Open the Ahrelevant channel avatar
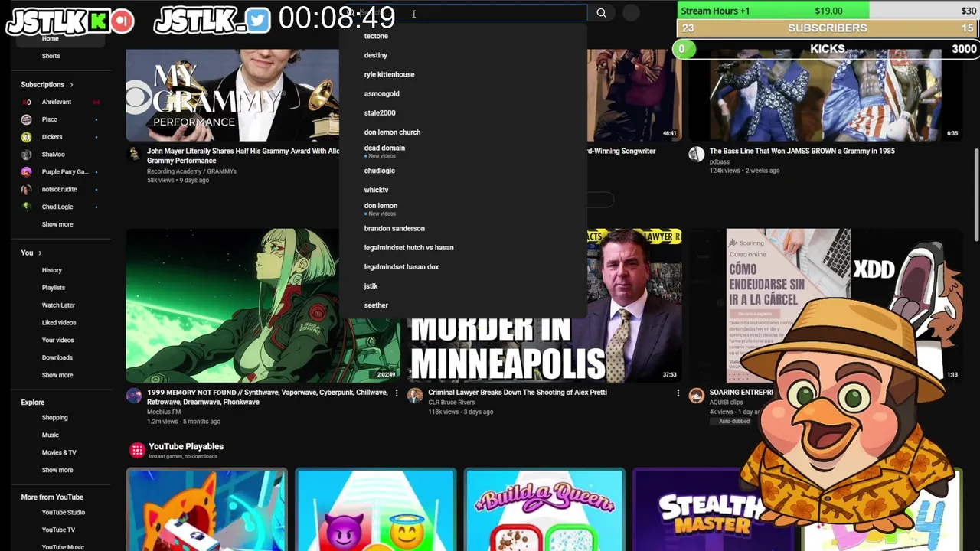The image size is (980, 551). (27, 102)
